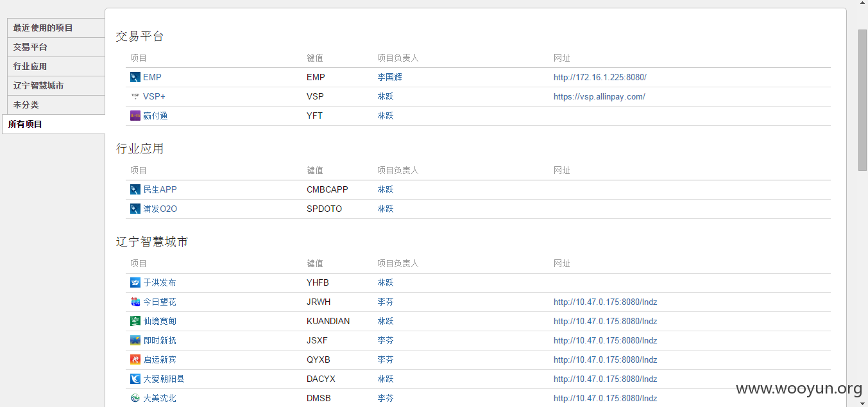The image size is (868, 407).
Task: Open the 即时新抚 project link
Action: tap(159, 340)
